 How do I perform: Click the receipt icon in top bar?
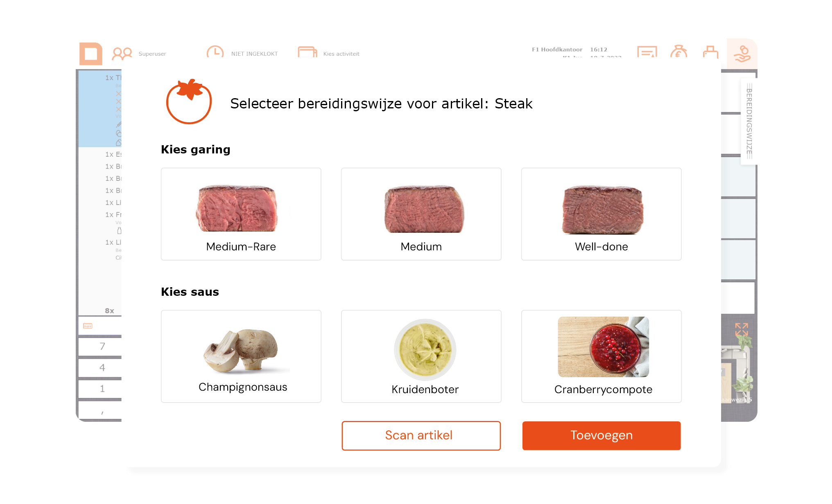(647, 52)
